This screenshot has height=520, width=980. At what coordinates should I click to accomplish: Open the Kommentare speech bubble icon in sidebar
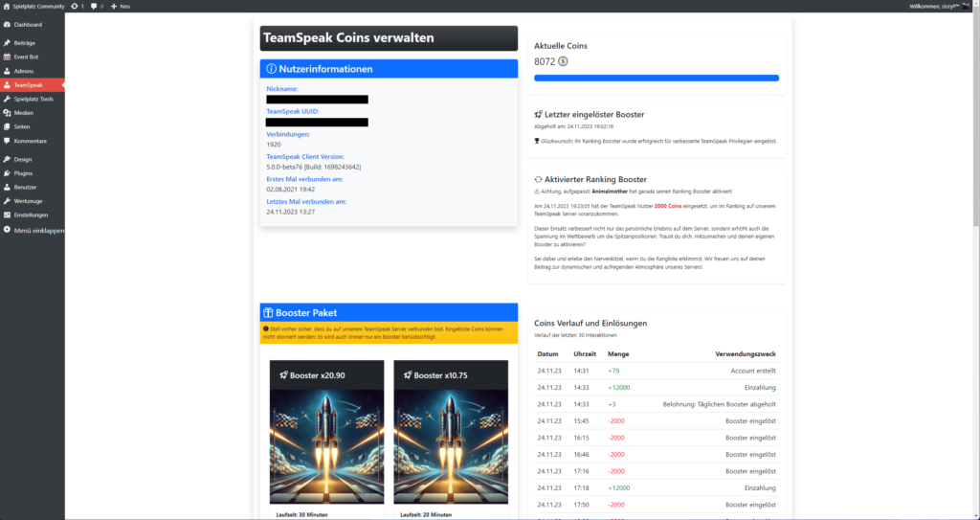click(7, 141)
